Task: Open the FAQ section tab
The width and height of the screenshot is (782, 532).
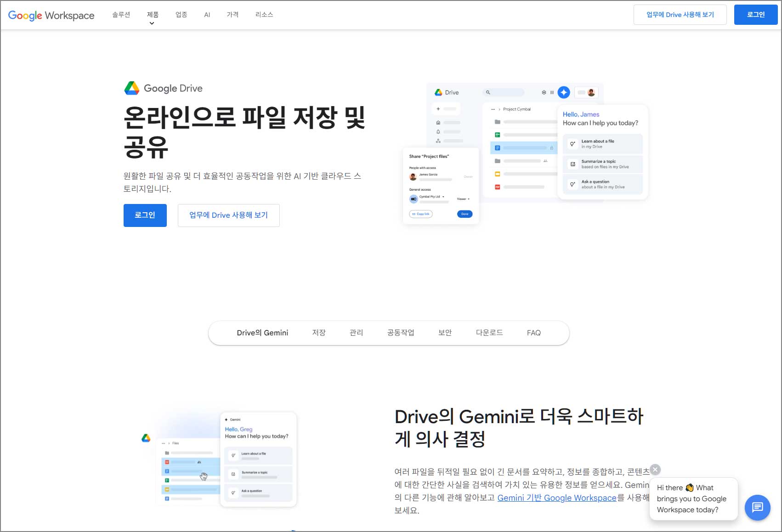Action: 533,333
